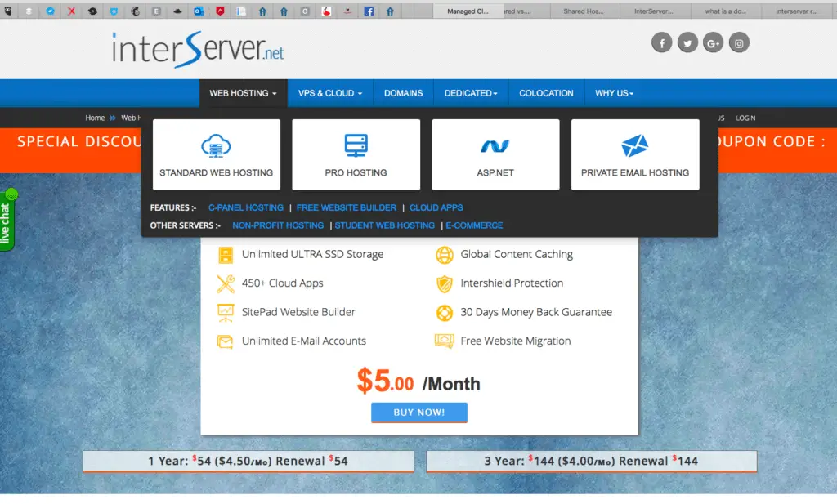This screenshot has width=837, height=504.
Task: Select the Pro Hosting server icon
Action: click(x=356, y=145)
